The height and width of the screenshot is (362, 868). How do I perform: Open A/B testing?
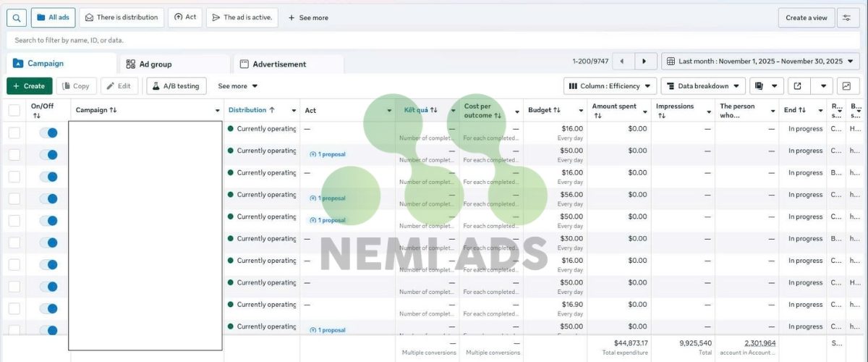pyautogui.click(x=176, y=86)
